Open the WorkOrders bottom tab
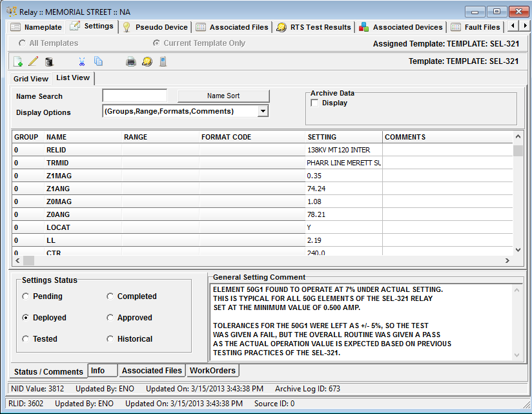The image size is (532, 414). (213, 371)
